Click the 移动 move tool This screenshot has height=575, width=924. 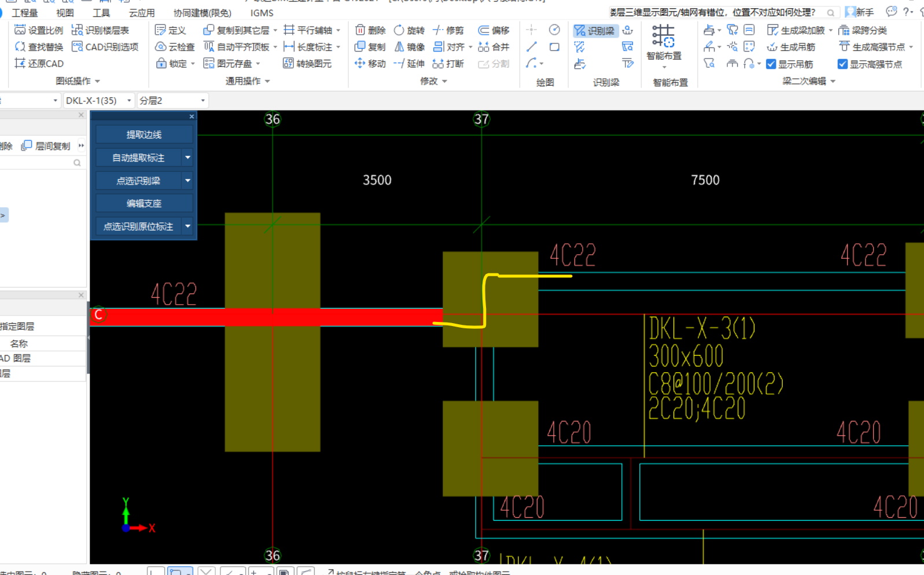370,64
